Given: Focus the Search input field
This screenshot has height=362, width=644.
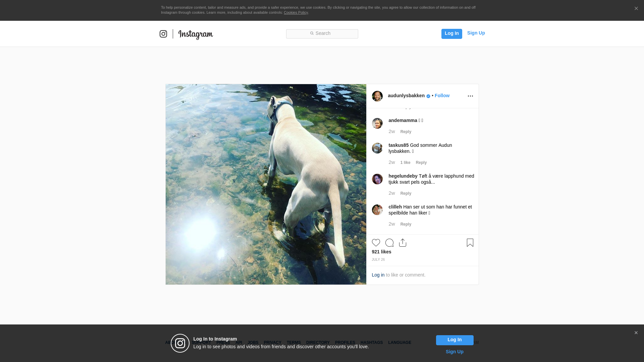Looking at the screenshot, I should point(322,34).
